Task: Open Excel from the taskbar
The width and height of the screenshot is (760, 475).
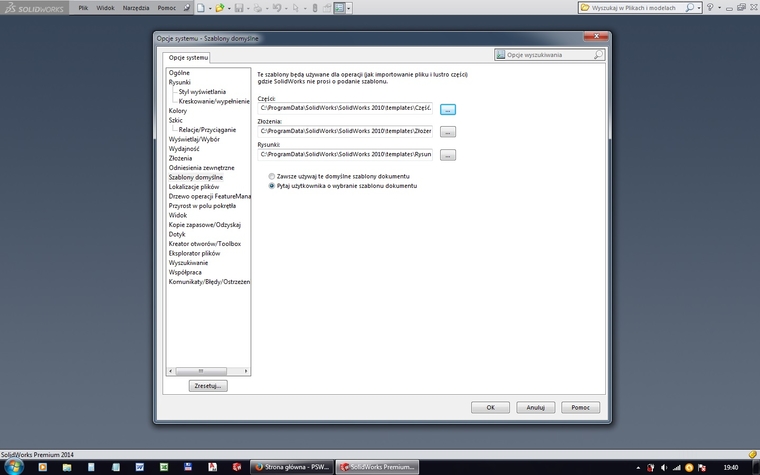Action: [164, 467]
